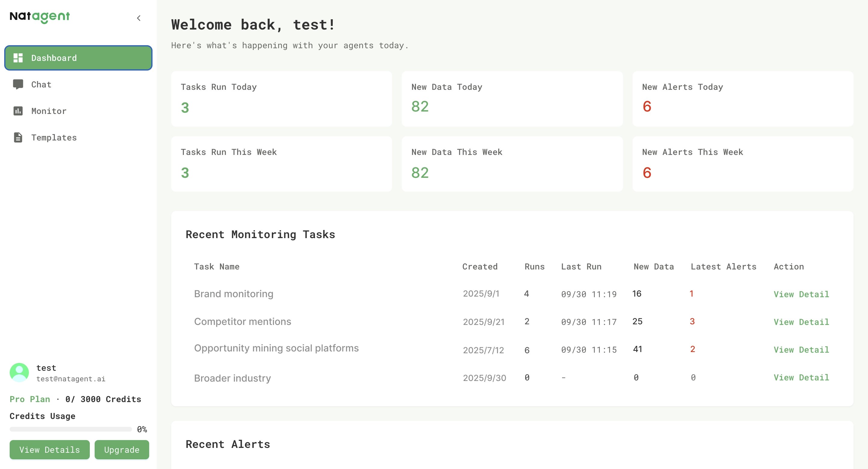Collapse the sidebar with chevron arrow
This screenshot has height=469, width=868.
pos(139,18)
